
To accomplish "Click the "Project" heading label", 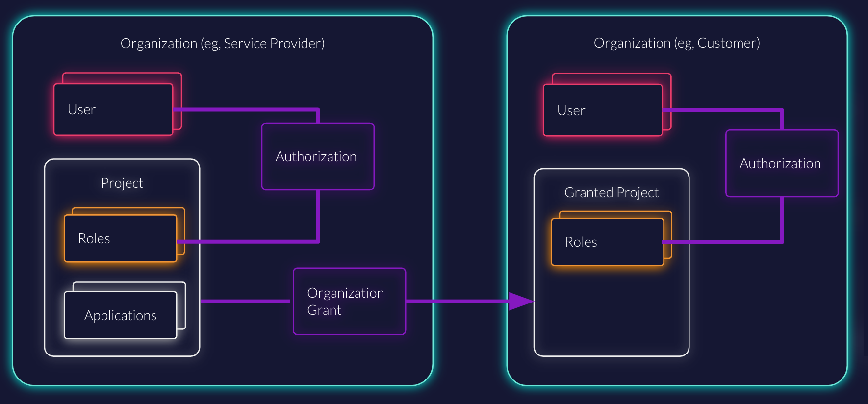I will click(x=122, y=183).
